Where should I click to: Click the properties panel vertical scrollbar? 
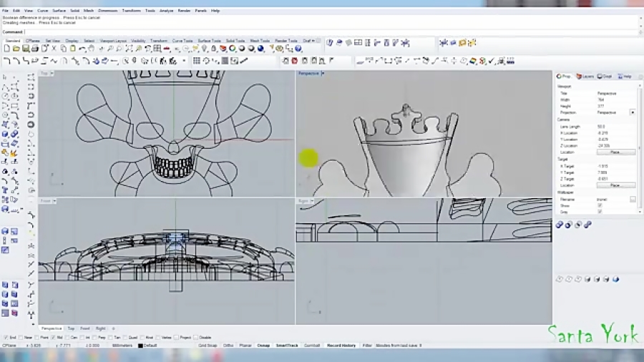[x=640, y=148]
